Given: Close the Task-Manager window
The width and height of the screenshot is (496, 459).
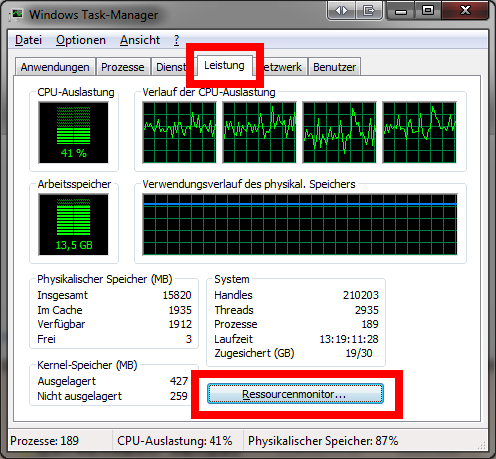Looking at the screenshot, I should tap(465, 11).
